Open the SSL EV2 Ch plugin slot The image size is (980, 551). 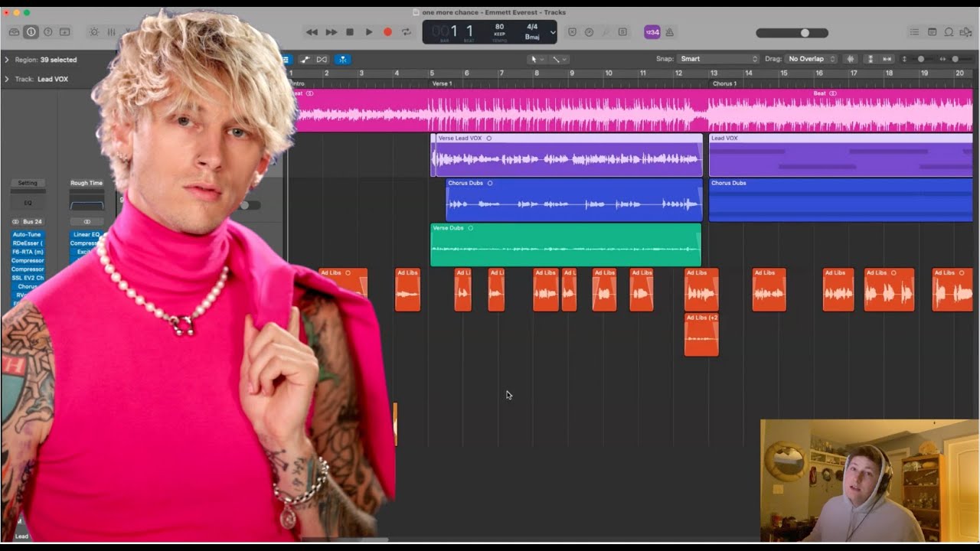click(28, 278)
